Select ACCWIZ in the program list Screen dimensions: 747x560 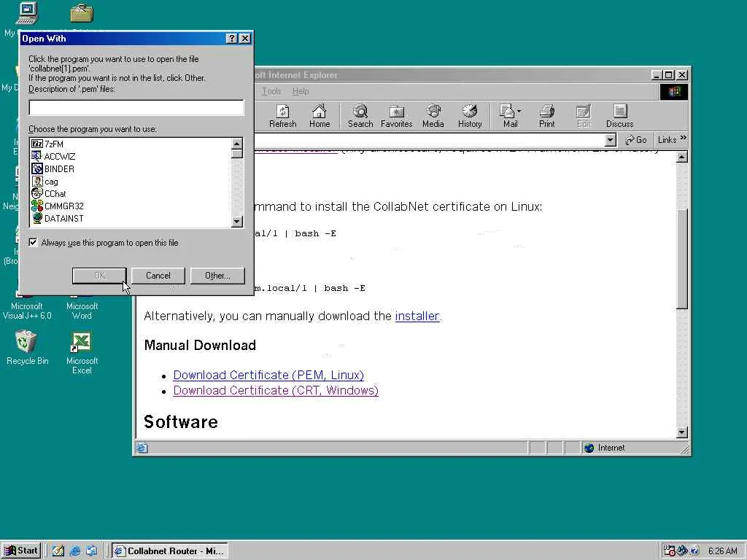point(53,156)
